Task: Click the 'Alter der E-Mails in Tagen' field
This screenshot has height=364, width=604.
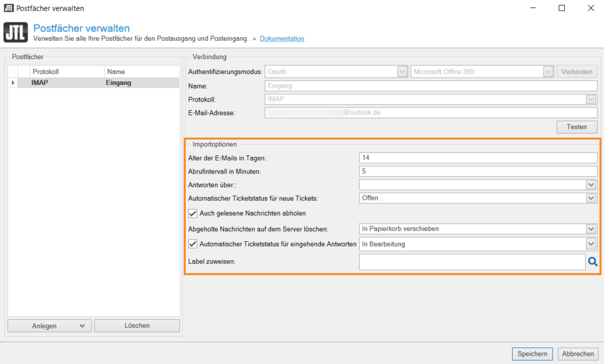Action: pyautogui.click(x=478, y=158)
